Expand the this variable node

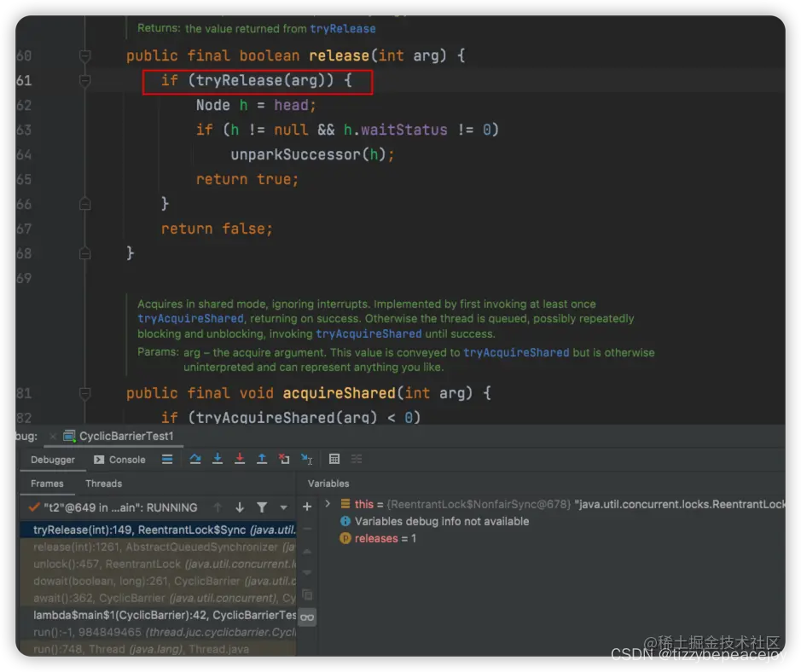click(328, 504)
